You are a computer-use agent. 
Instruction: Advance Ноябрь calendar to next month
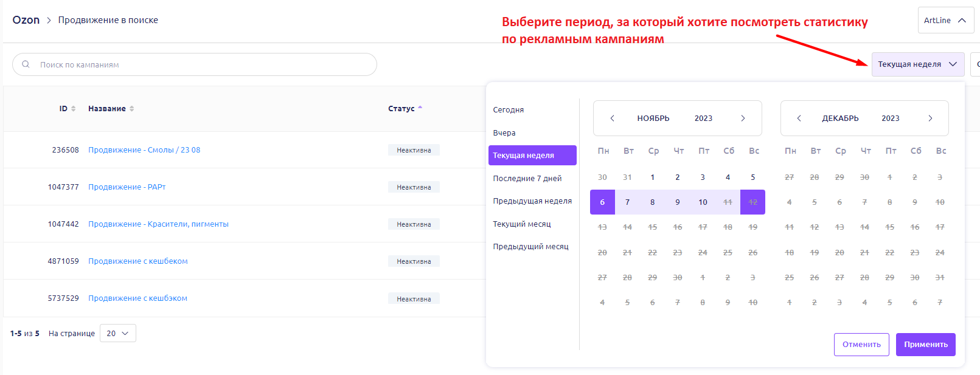point(743,119)
